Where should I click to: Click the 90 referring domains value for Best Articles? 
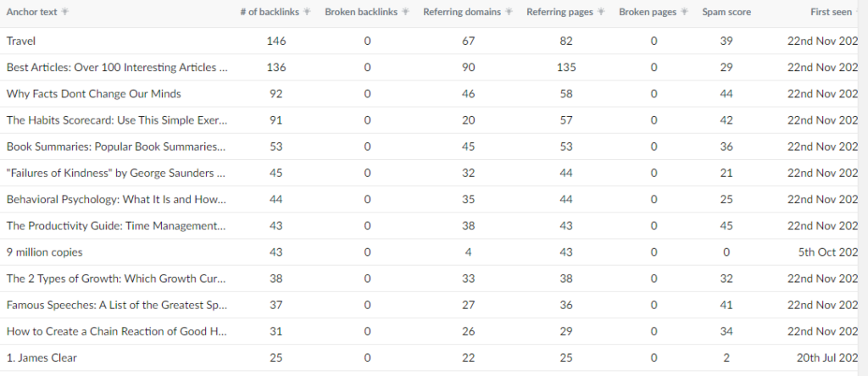point(468,68)
